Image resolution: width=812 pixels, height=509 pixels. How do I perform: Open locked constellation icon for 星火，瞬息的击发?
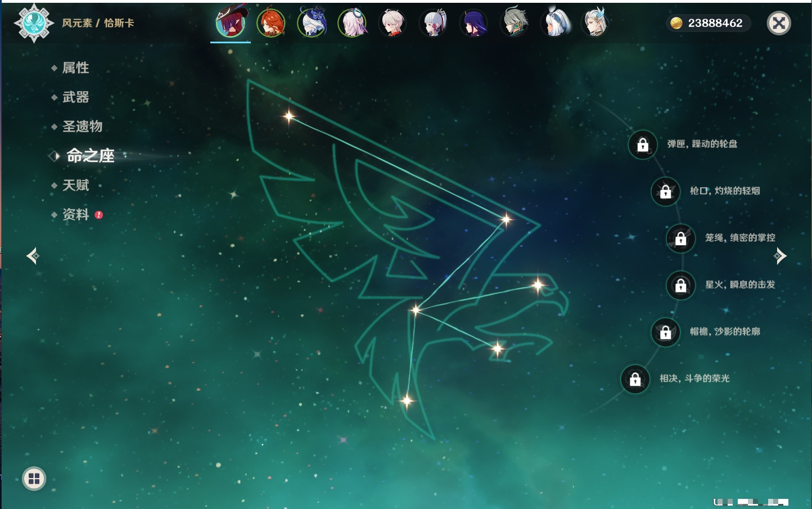pos(681,286)
